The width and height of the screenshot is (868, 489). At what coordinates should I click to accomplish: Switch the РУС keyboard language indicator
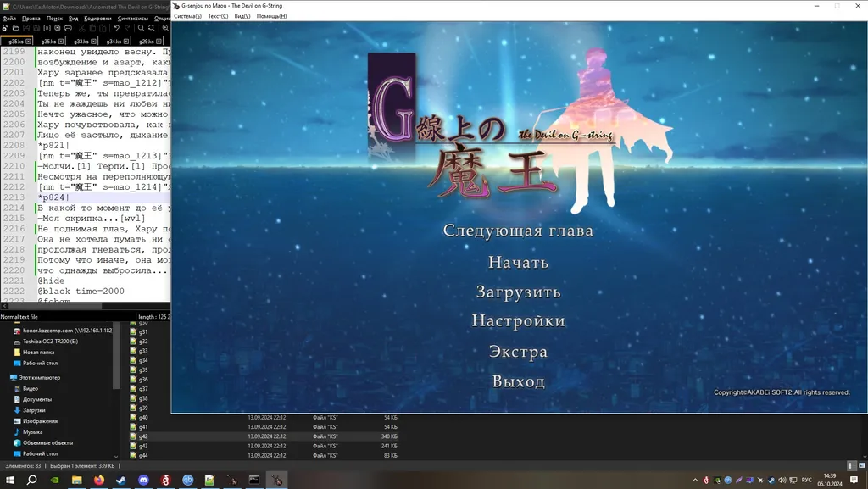807,481
